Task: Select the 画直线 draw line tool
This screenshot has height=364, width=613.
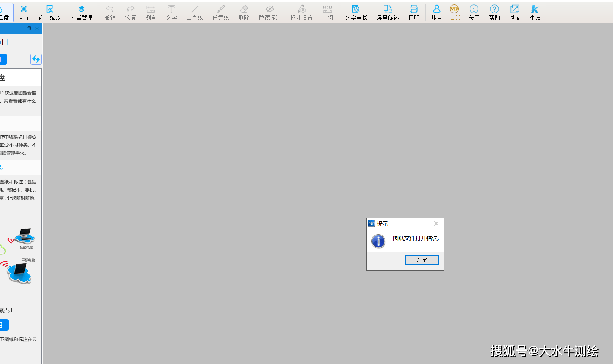Action: pos(195,13)
